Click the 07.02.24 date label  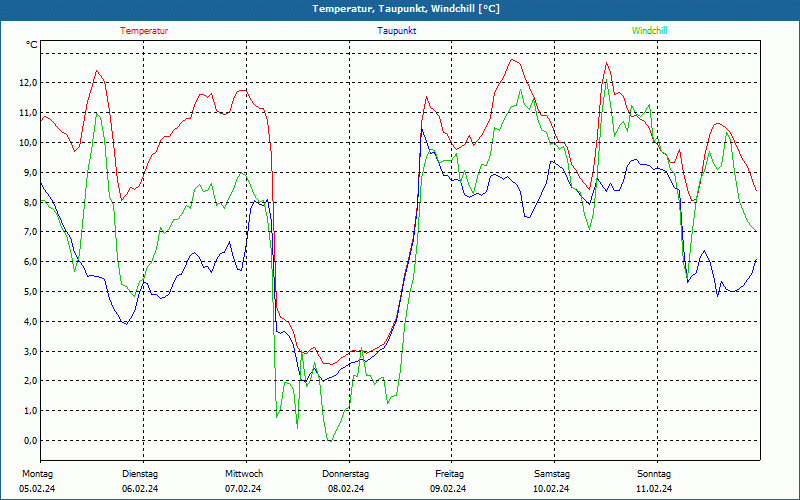(243, 489)
